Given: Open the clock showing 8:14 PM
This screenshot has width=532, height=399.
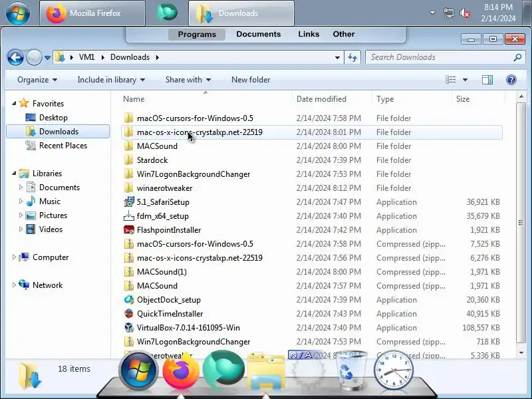Looking at the screenshot, I should (x=498, y=13).
